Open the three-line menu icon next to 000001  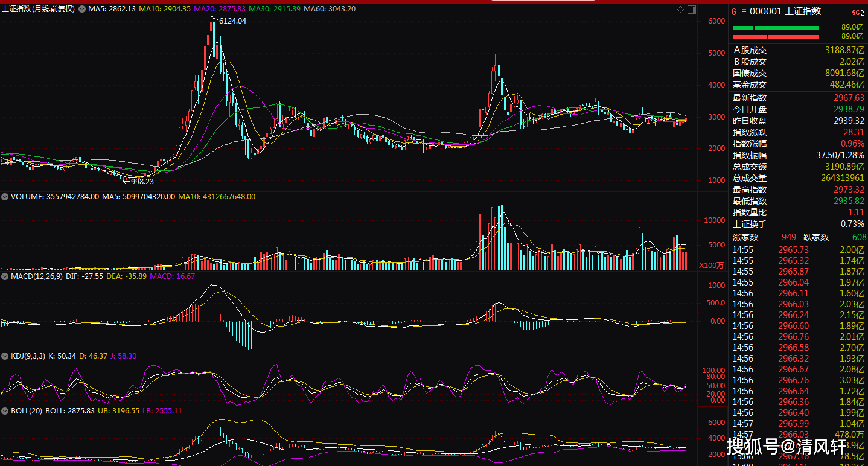(744, 12)
